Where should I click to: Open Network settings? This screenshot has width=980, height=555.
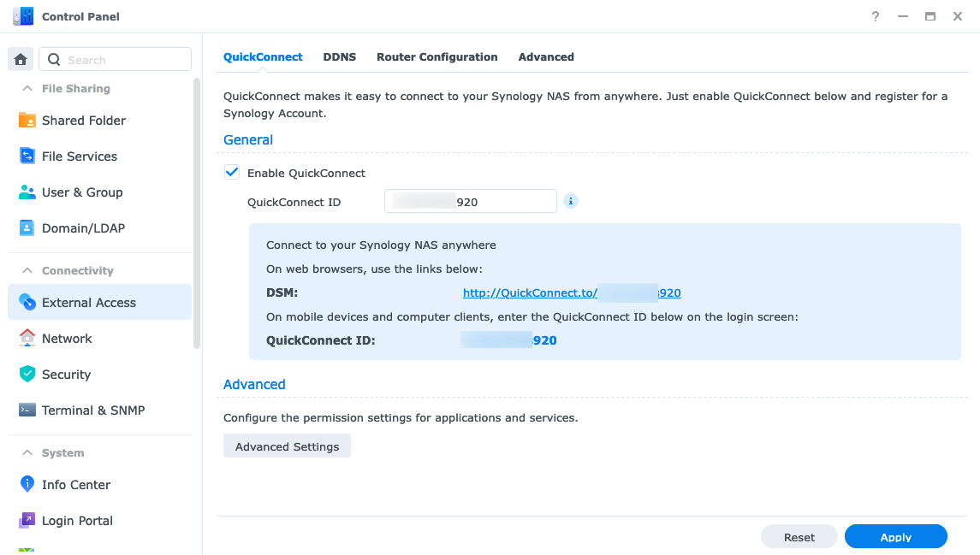pos(67,339)
